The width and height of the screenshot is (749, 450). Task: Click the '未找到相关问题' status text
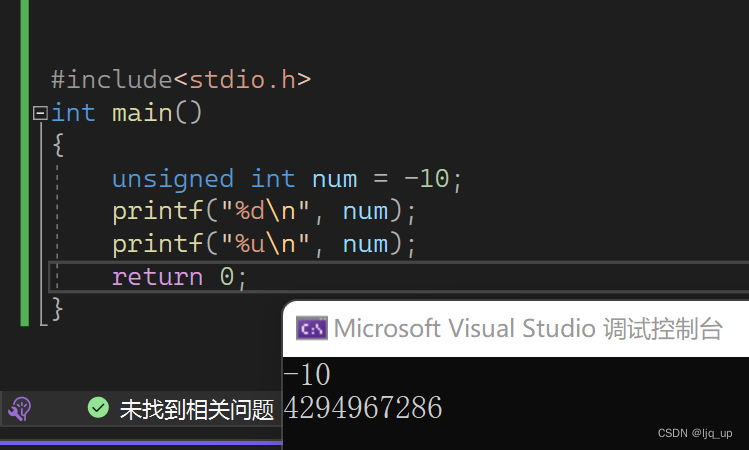coord(196,409)
